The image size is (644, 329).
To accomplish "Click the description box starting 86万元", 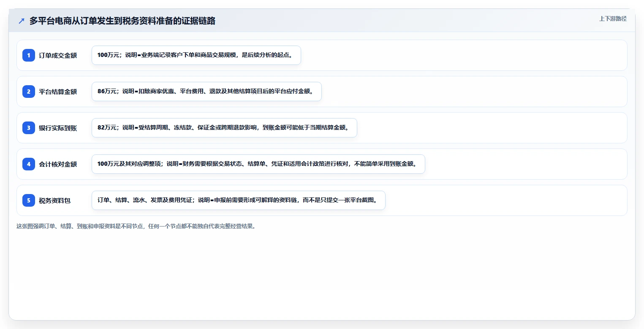I will (207, 92).
